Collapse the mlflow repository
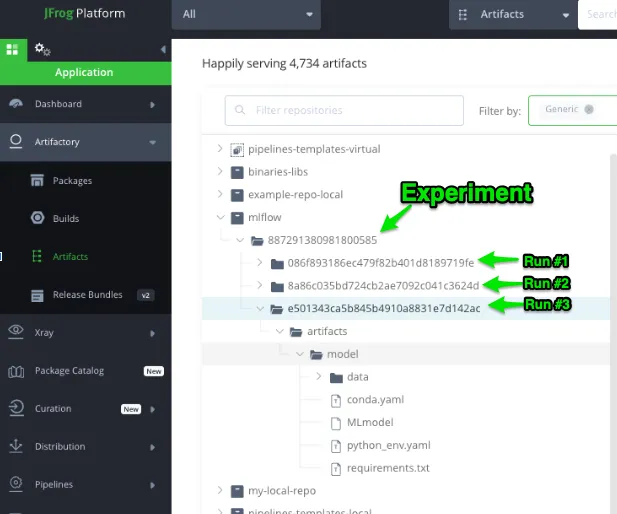The image size is (617, 514). pyautogui.click(x=220, y=217)
